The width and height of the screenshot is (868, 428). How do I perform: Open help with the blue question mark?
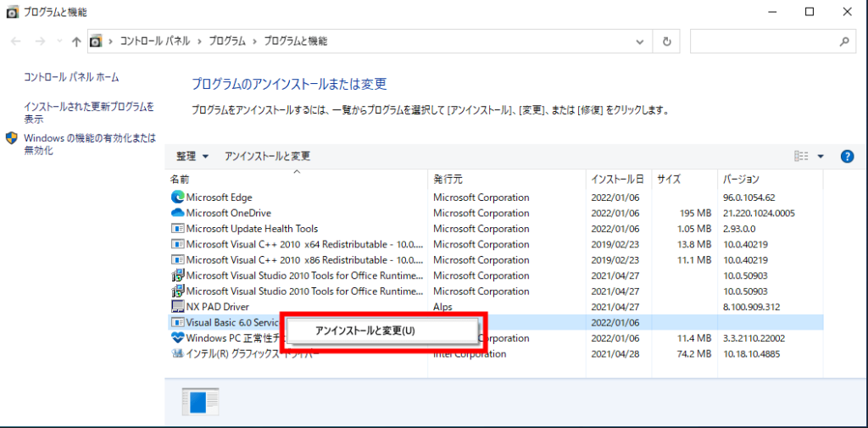pos(847,157)
